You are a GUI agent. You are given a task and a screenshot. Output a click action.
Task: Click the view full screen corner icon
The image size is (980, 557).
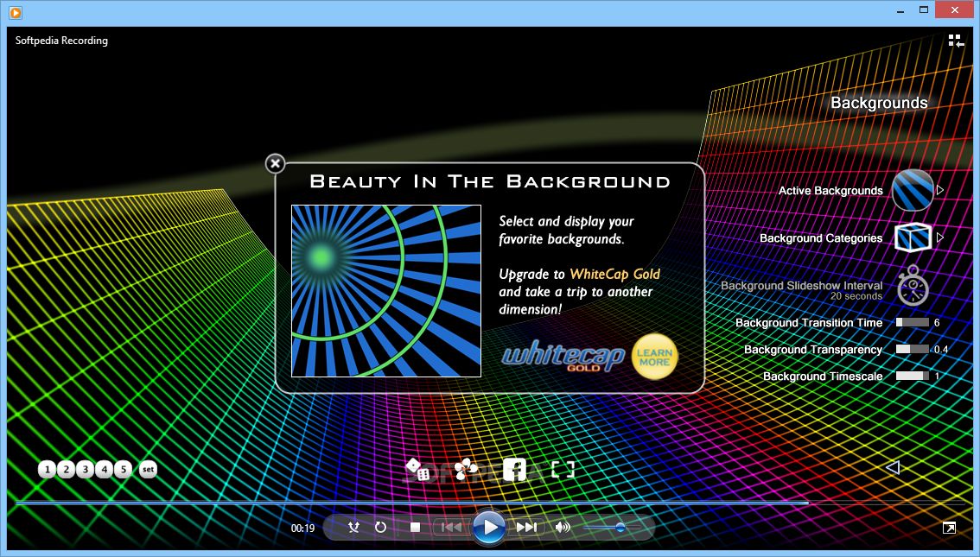tap(949, 529)
